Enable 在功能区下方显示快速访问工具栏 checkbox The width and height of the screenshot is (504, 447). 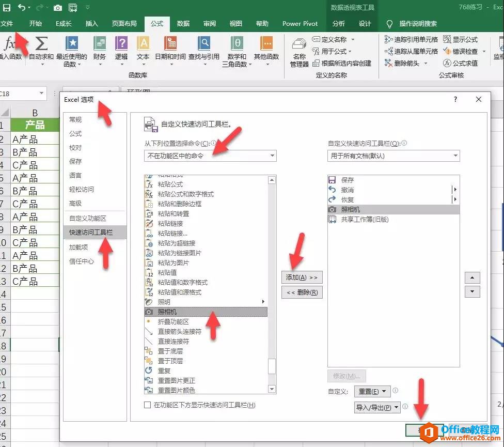(147, 405)
